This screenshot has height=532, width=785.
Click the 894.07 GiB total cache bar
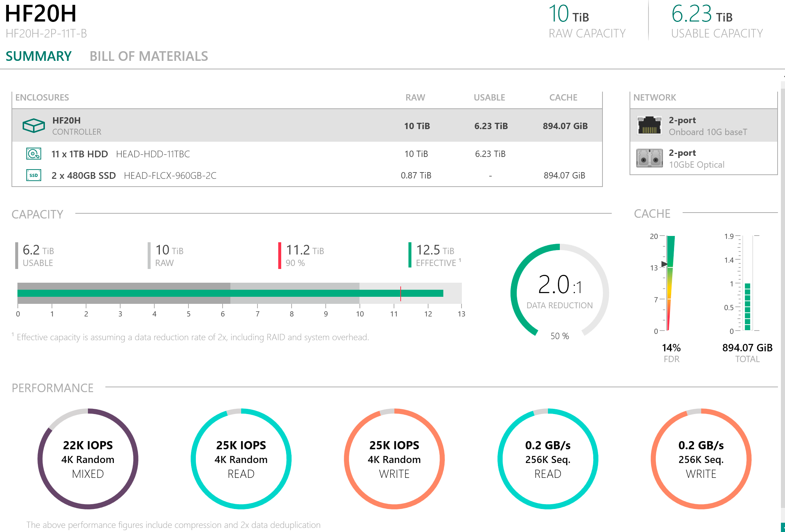coord(748,306)
